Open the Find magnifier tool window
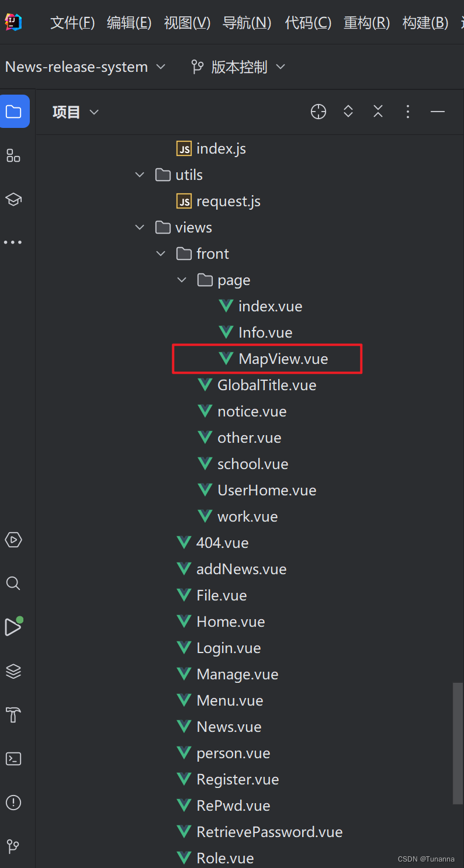The height and width of the screenshot is (868, 464). (x=13, y=583)
